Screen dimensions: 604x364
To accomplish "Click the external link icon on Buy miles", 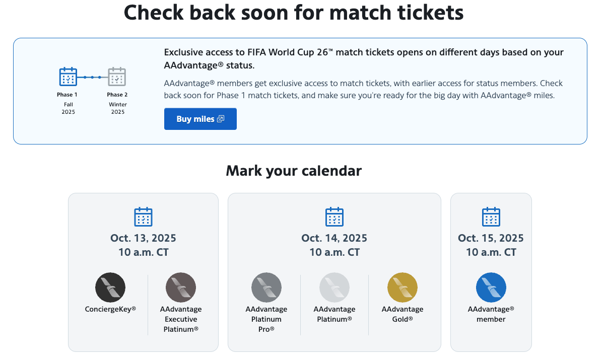I will point(221,119).
